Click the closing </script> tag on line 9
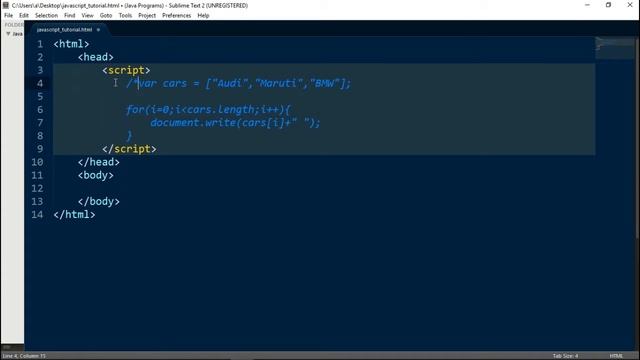The height and width of the screenshot is (360, 640). [129, 149]
